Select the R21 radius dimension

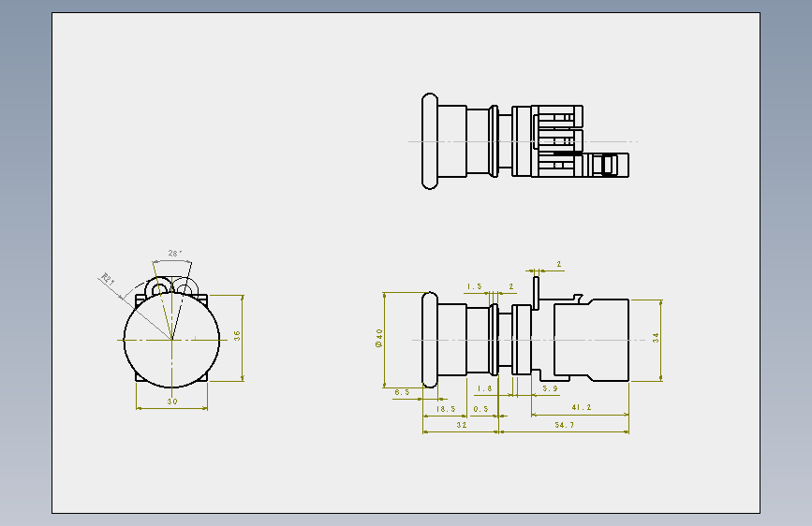point(108,280)
